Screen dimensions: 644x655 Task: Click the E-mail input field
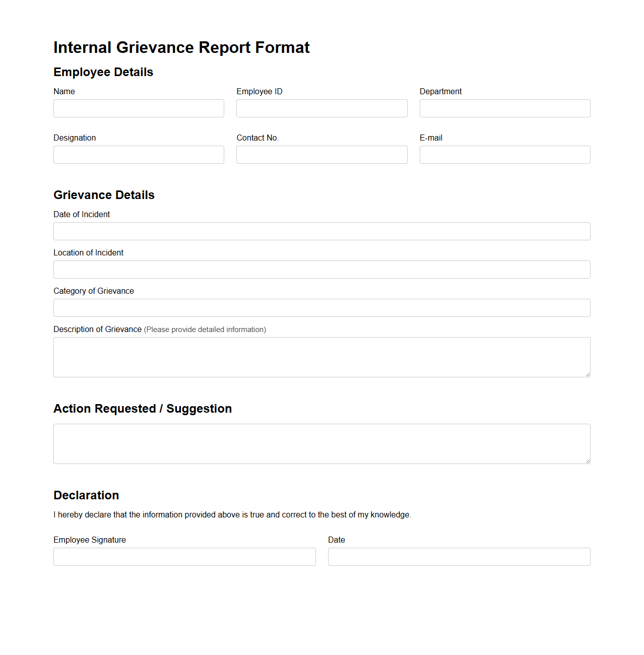pos(504,155)
